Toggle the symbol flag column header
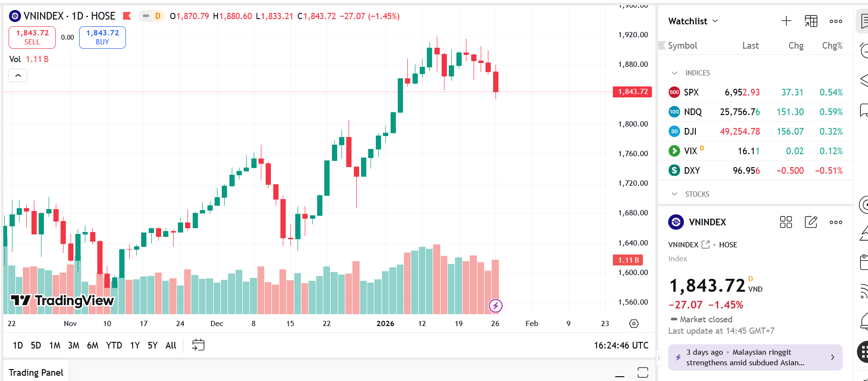The height and width of the screenshot is (381, 868). [x=662, y=45]
